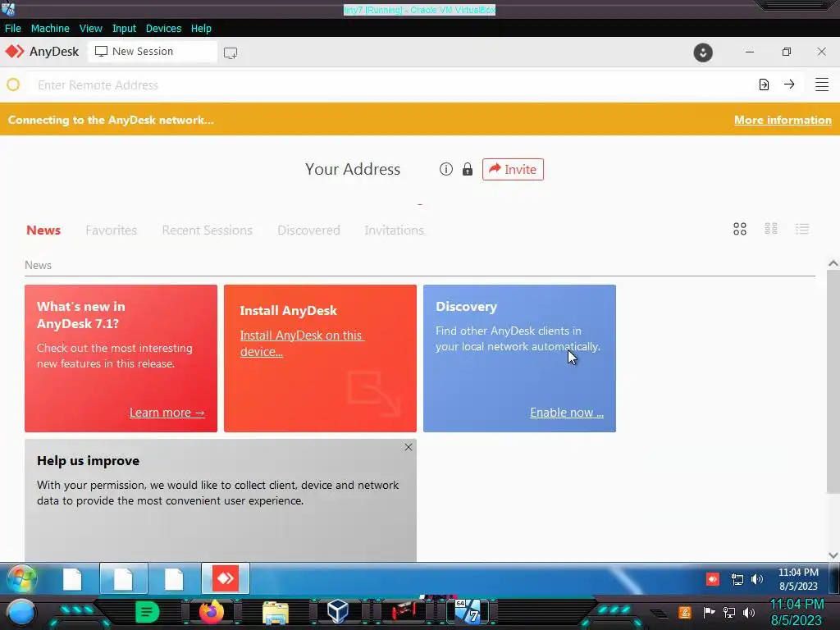The height and width of the screenshot is (630, 840).
Task: Open the VirtualBox Input menu
Action: pyautogui.click(x=124, y=29)
